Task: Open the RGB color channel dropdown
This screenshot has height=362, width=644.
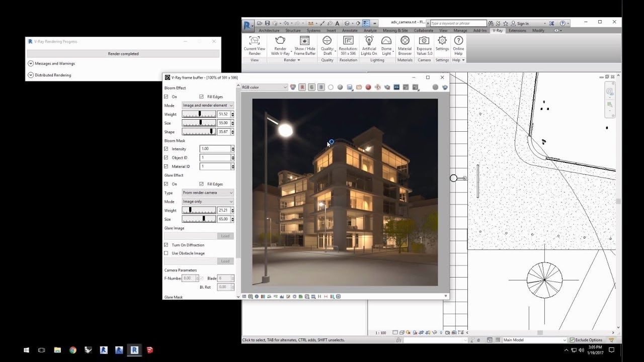Action: coord(264,87)
